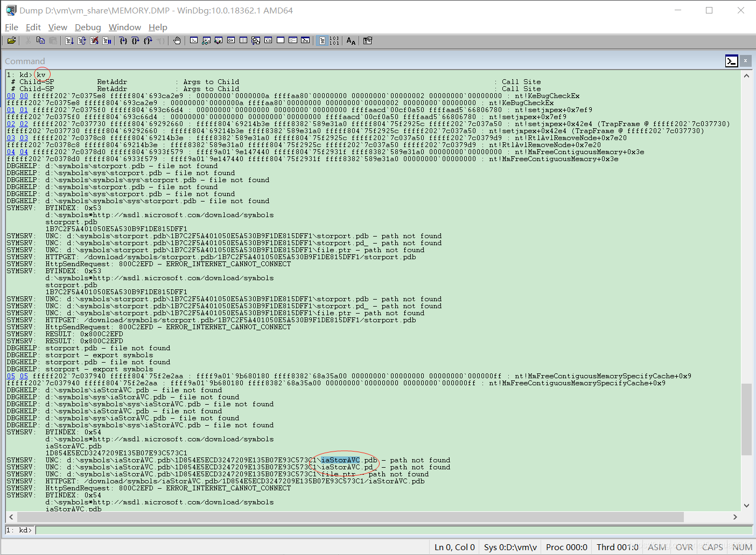Click the first 05 frame link
Viewport: 756px width, 555px height.
pyautogui.click(x=11, y=376)
